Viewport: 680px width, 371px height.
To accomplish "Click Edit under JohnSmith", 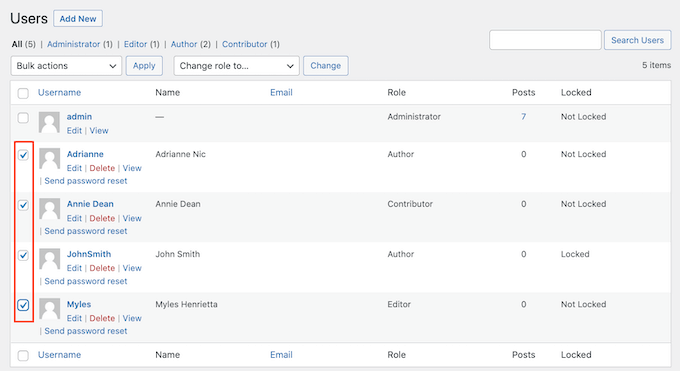I will 74,268.
